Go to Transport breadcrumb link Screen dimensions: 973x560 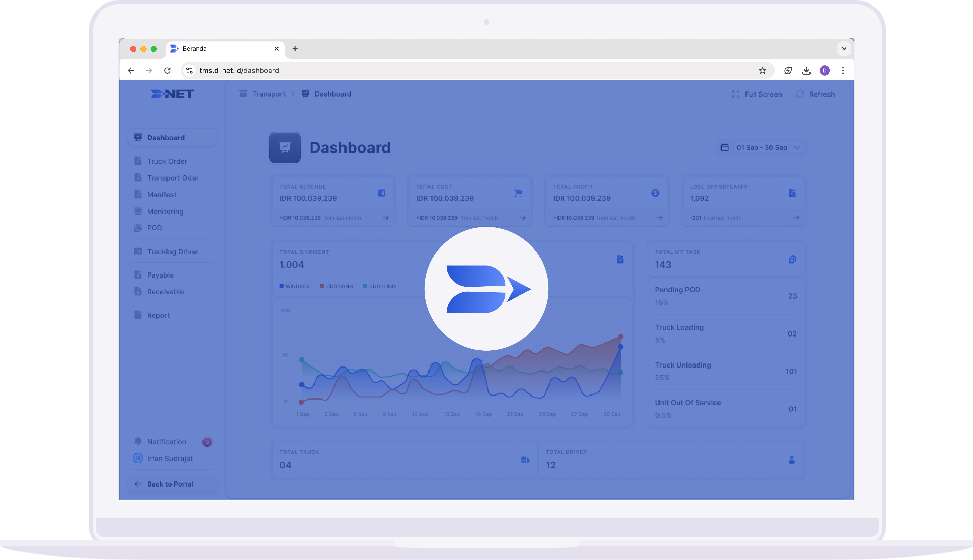(x=269, y=94)
